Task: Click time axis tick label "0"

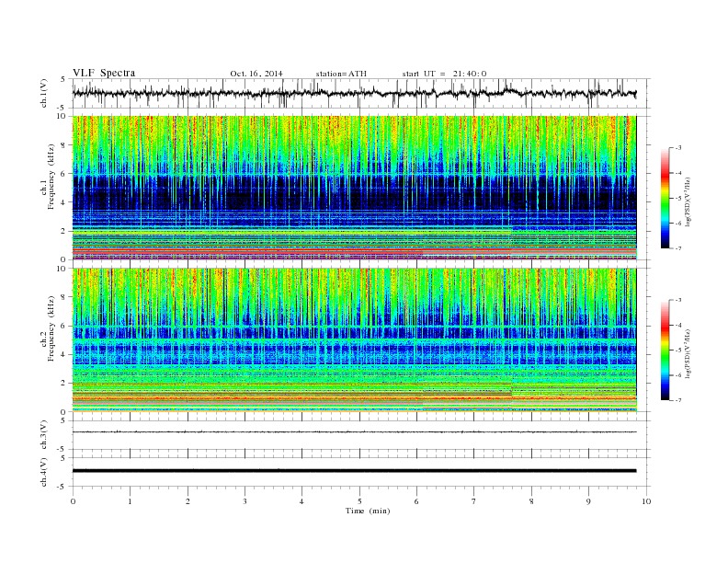Action: pyautogui.click(x=73, y=501)
